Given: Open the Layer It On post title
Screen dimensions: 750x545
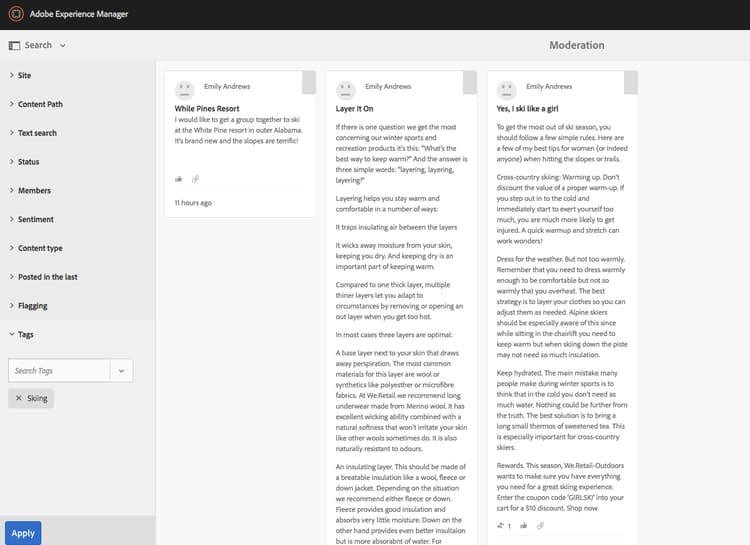Looking at the screenshot, I should pos(354,109).
